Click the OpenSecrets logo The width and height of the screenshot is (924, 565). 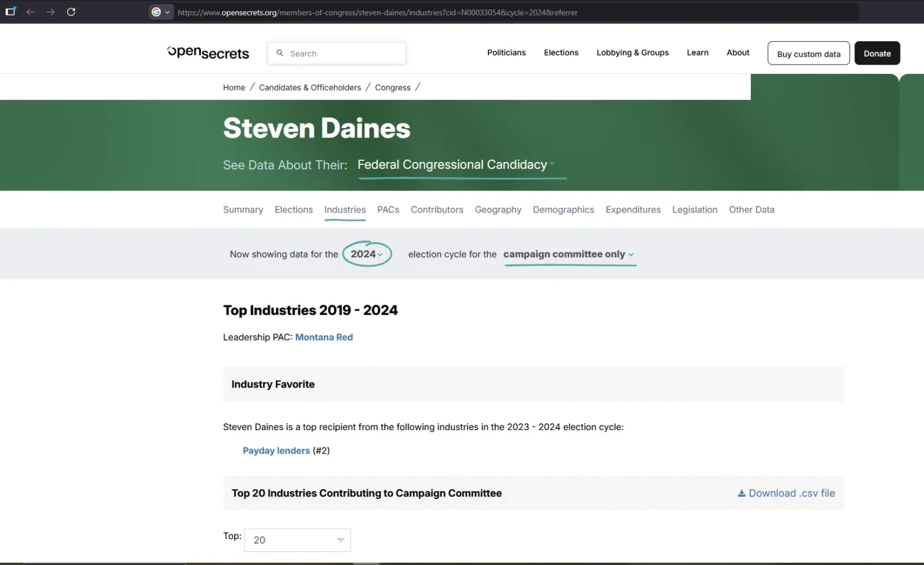click(208, 53)
